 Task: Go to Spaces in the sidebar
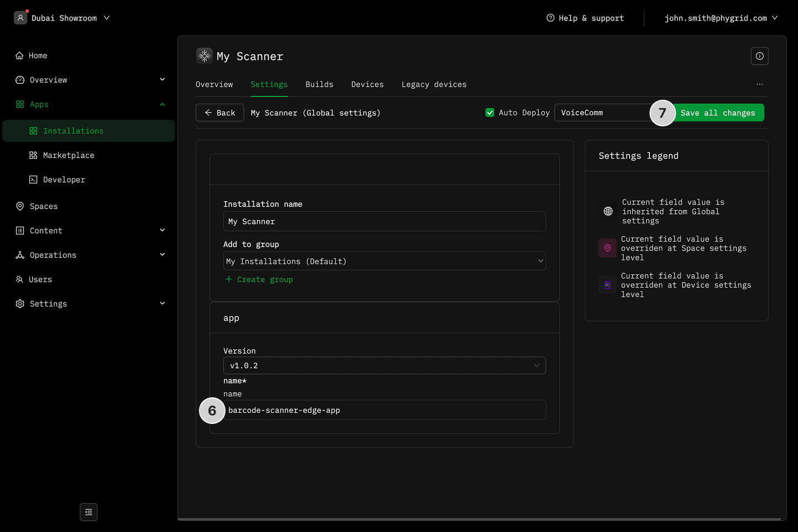pyautogui.click(x=43, y=206)
